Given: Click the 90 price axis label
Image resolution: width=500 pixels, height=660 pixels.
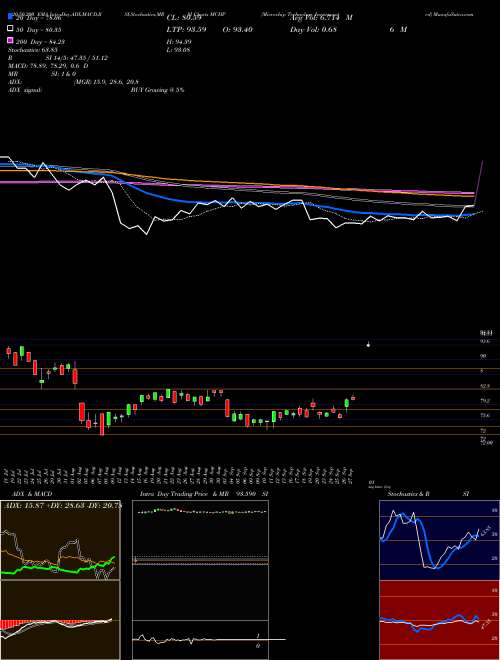Looking at the screenshot, I should click(484, 356).
